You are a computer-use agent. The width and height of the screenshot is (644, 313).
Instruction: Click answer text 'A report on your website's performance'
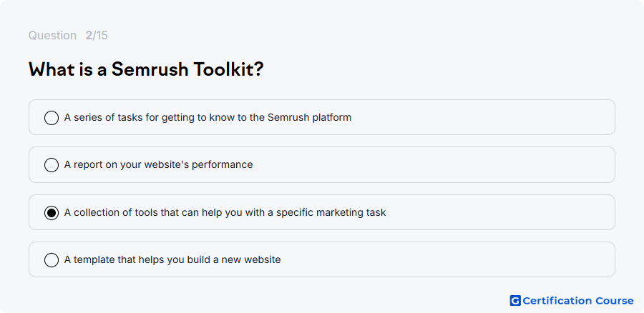click(x=159, y=164)
